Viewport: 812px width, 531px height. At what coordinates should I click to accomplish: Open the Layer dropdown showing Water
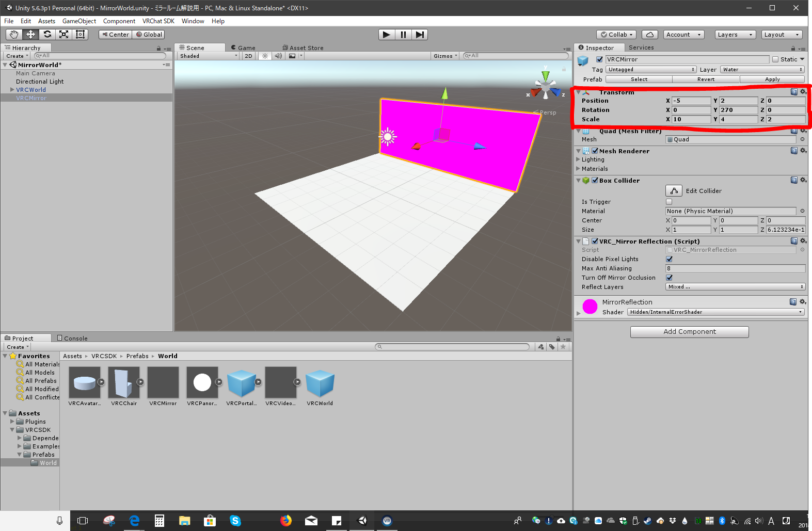[762, 70]
